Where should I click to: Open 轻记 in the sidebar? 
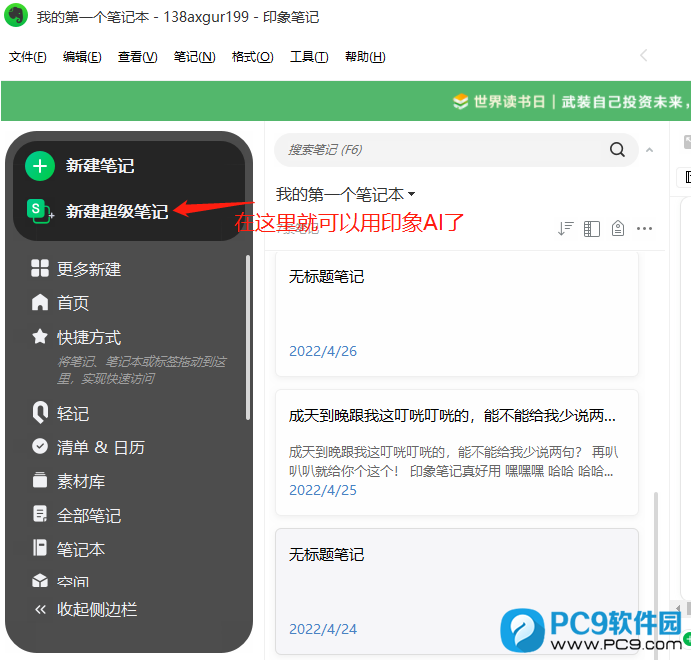[60, 413]
